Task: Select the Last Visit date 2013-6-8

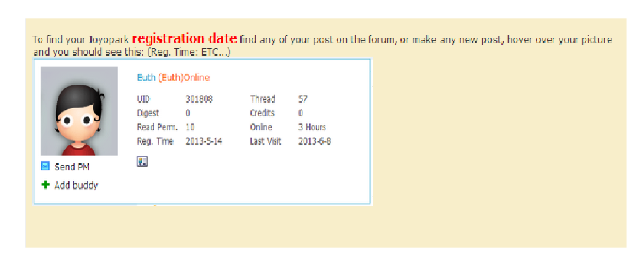Action: pyautogui.click(x=314, y=141)
